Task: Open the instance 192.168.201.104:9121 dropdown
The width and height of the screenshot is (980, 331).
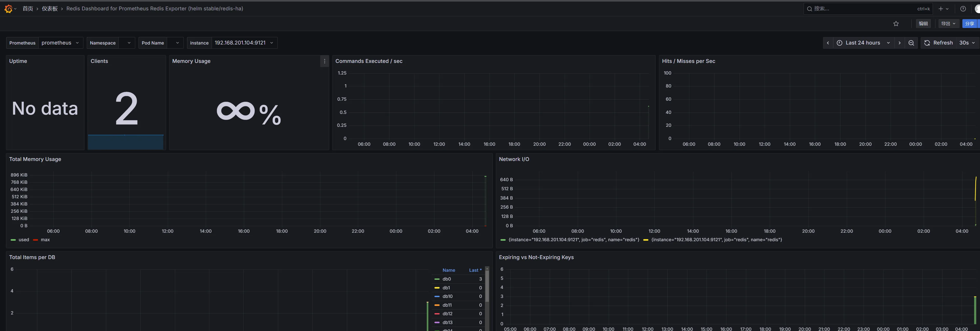Action: click(244, 43)
